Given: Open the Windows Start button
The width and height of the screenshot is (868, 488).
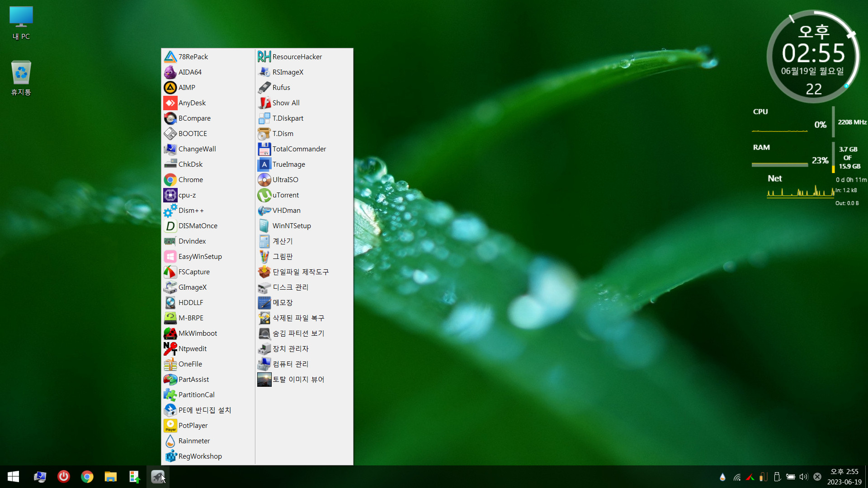Looking at the screenshot, I should coord(13,477).
